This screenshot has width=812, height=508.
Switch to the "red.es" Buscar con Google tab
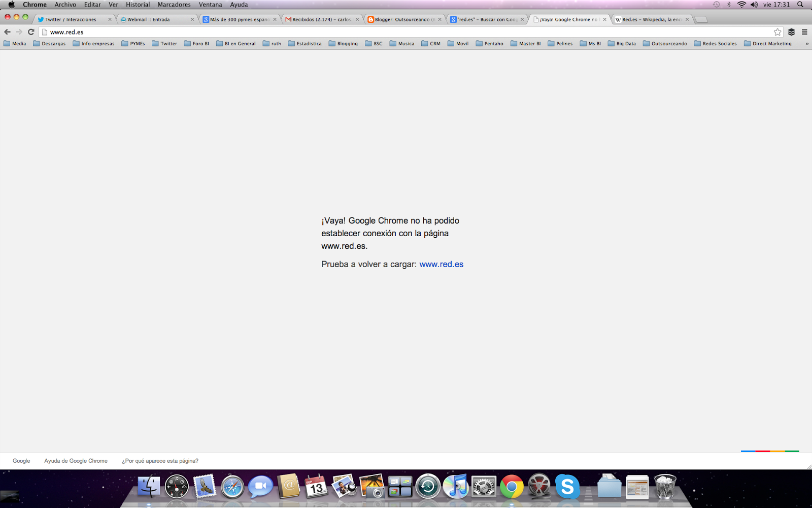487,19
